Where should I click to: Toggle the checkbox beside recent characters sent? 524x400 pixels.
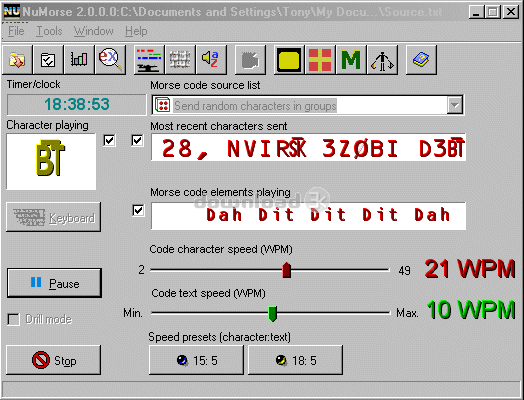click(137, 140)
